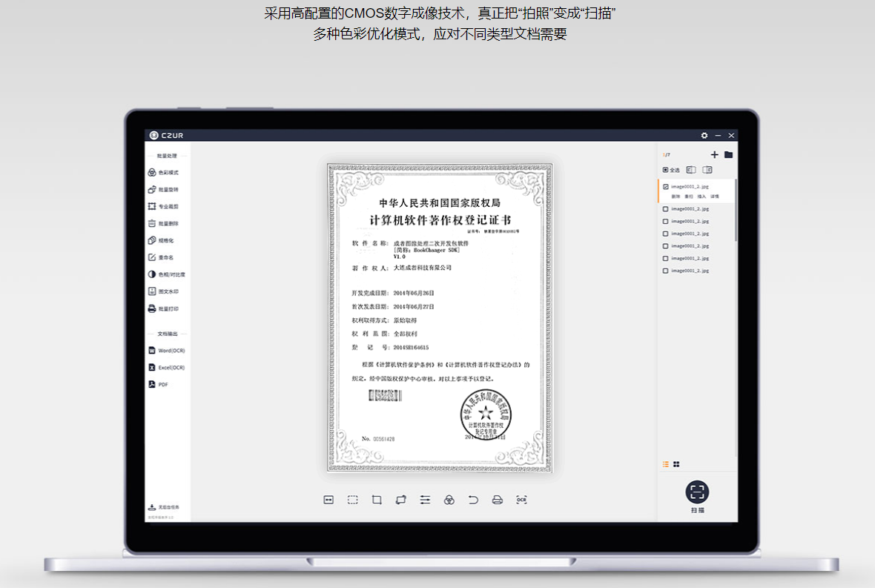Viewport: 875px width, 588px height.
Task: Select the OCR icon in bottom toolbar
Action: pyautogui.click(x=521, y=500)
